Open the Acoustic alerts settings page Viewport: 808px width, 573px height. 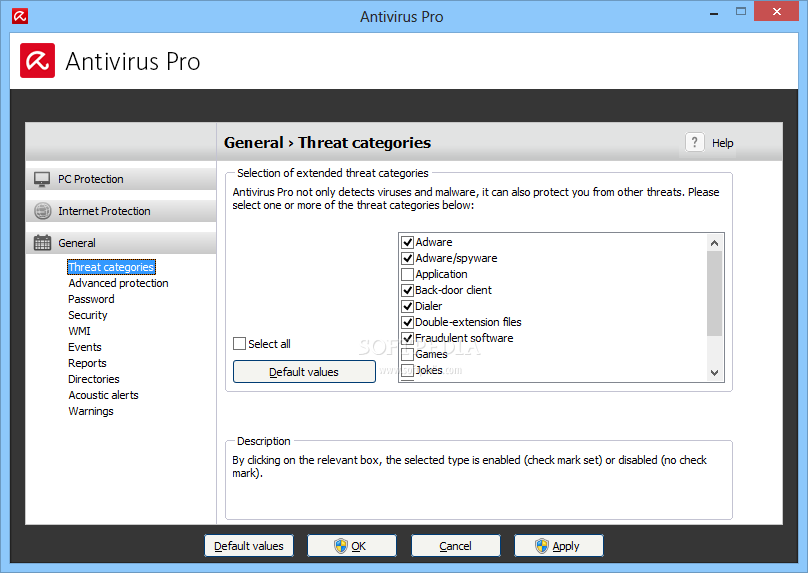click(x=104, y=395)
